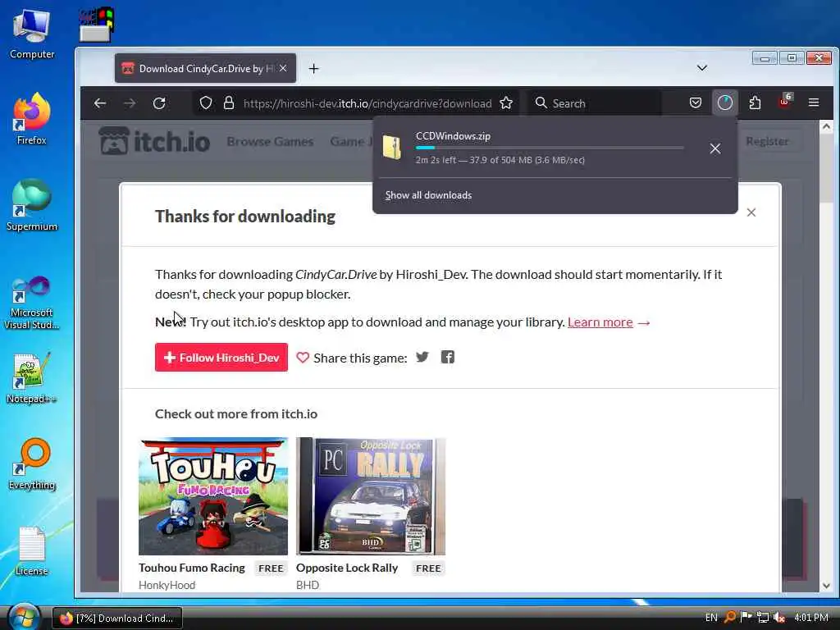Open the Firefox hamburger menu
This screenshot has height=630, width=840.
814,103
